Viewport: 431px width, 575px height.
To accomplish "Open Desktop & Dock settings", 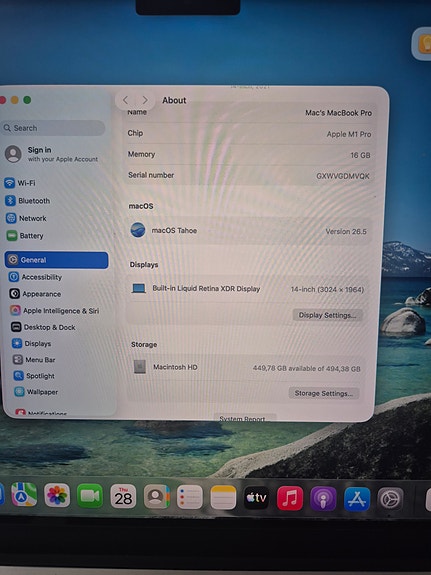I will (x=43, y=327).
